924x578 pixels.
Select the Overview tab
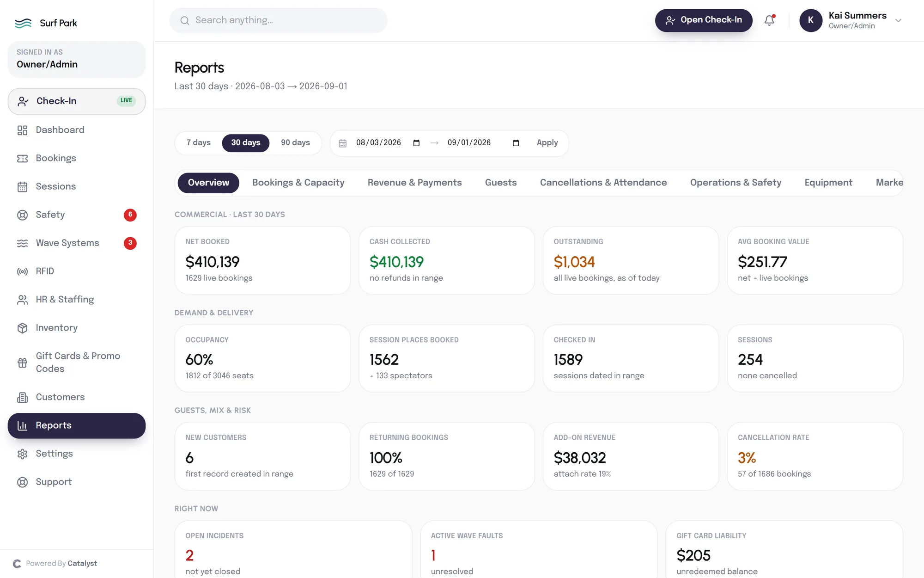[x=208, y=183]
